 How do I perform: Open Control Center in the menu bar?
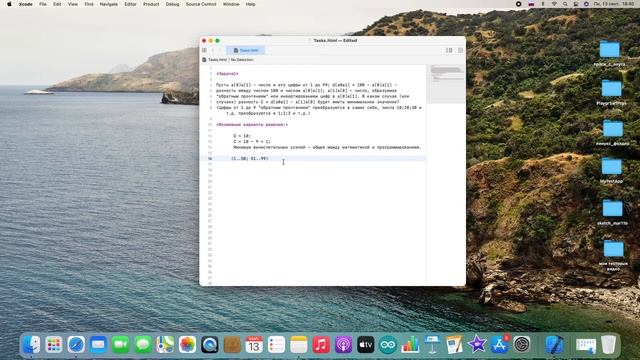(x=576, y=4)
